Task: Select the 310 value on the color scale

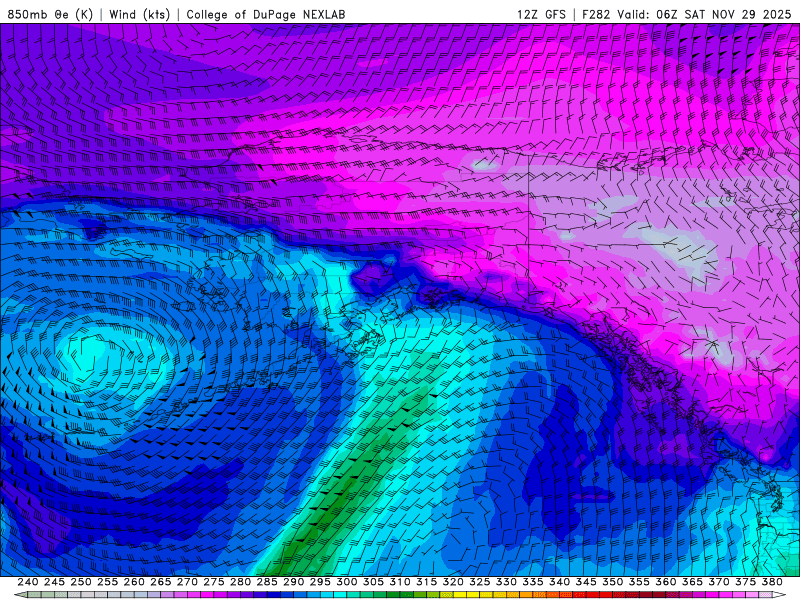Action: click(400, 582)
